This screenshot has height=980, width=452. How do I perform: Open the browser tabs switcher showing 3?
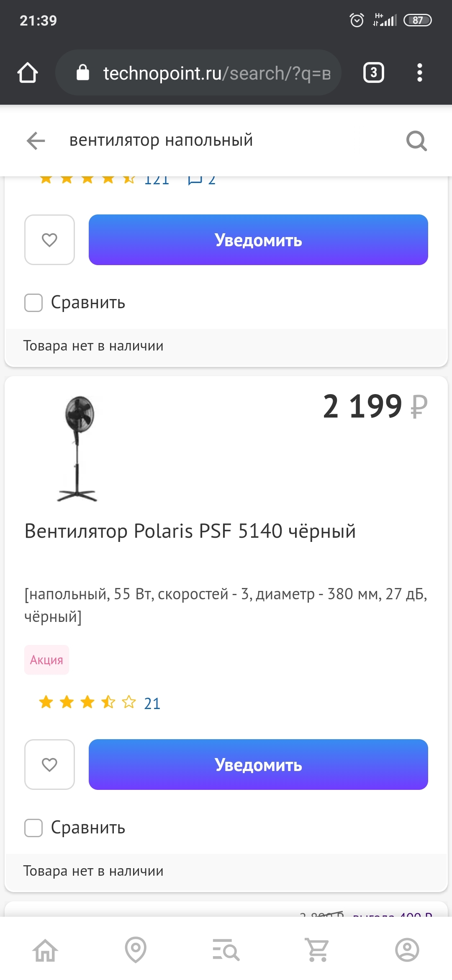pyautogui.click(x=373, y=73)
